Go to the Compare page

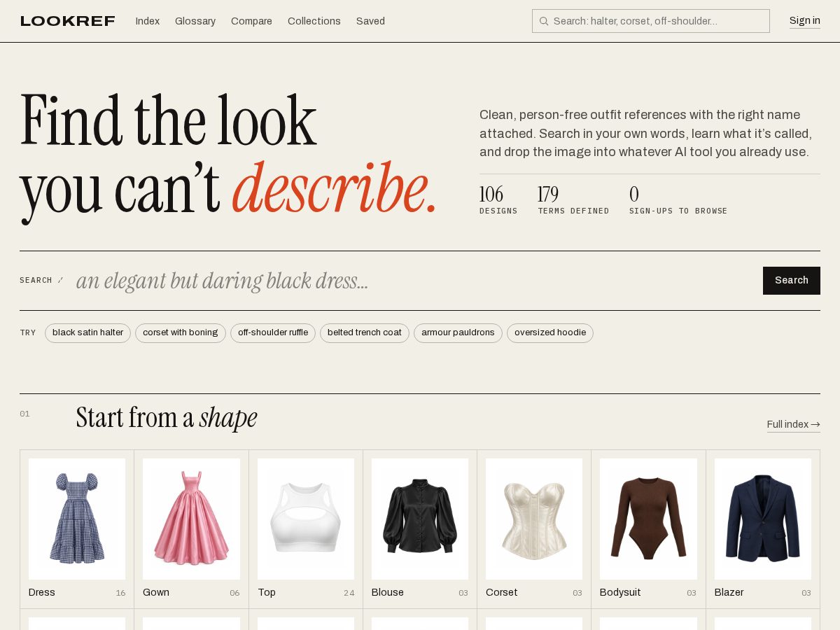(x=251, y=21)
